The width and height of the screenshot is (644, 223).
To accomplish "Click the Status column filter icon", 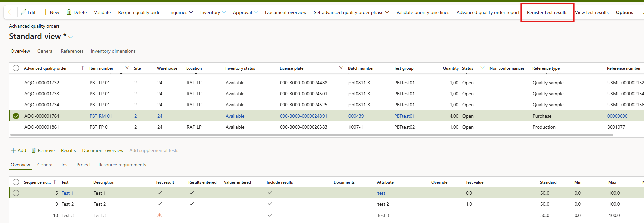I will [x=482, y=68].
